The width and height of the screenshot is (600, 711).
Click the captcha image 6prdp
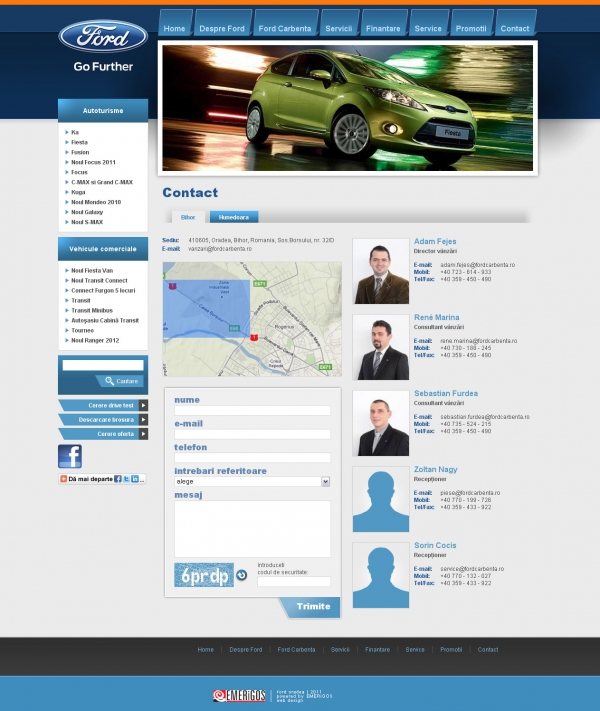[x=204, y=575]
